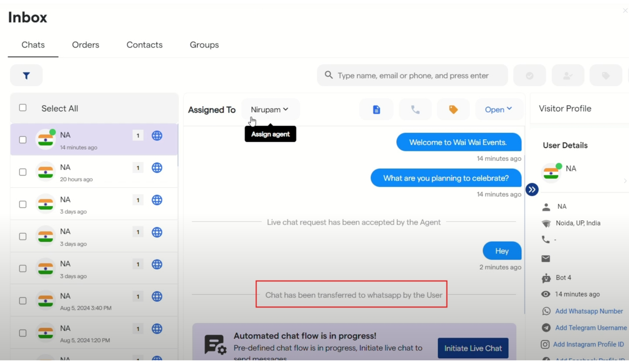This screenshot has width=629, height=364.
Task: Select the checkbox for the top NA chat
Action: click(x=23, y=140)
